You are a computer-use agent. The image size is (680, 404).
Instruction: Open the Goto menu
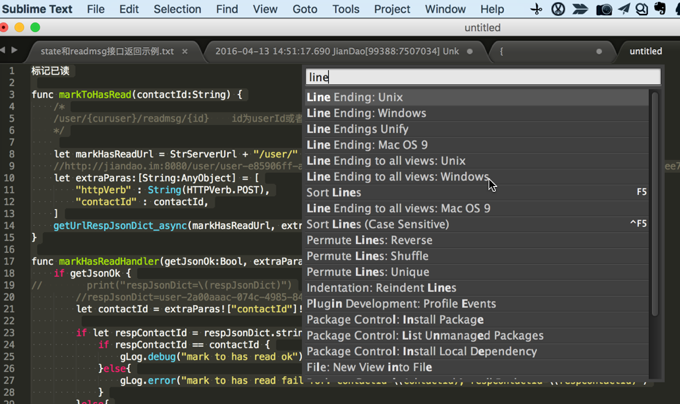tap(305, 9)
